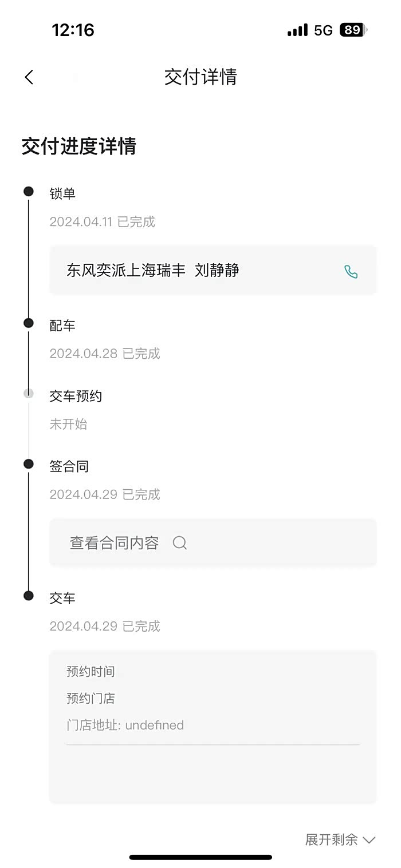Tap the 交车预约 step label
The height and width of the screenshot is (868, 401).
[x=76, y=396]
